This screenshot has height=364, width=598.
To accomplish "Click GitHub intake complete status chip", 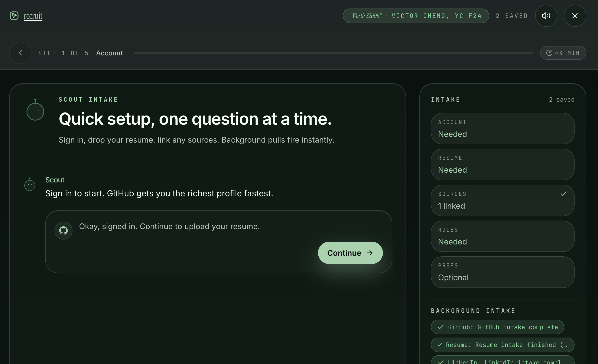I will click(x=497, y=327).
